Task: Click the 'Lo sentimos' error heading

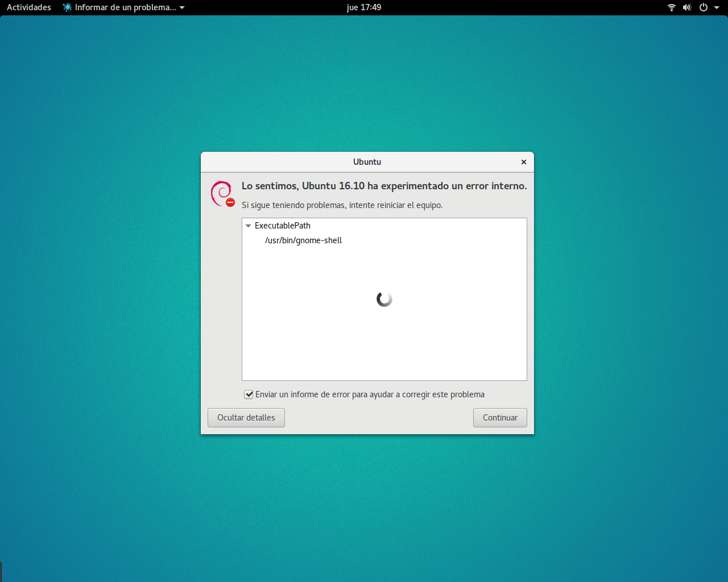Action: tap(384, 186)
